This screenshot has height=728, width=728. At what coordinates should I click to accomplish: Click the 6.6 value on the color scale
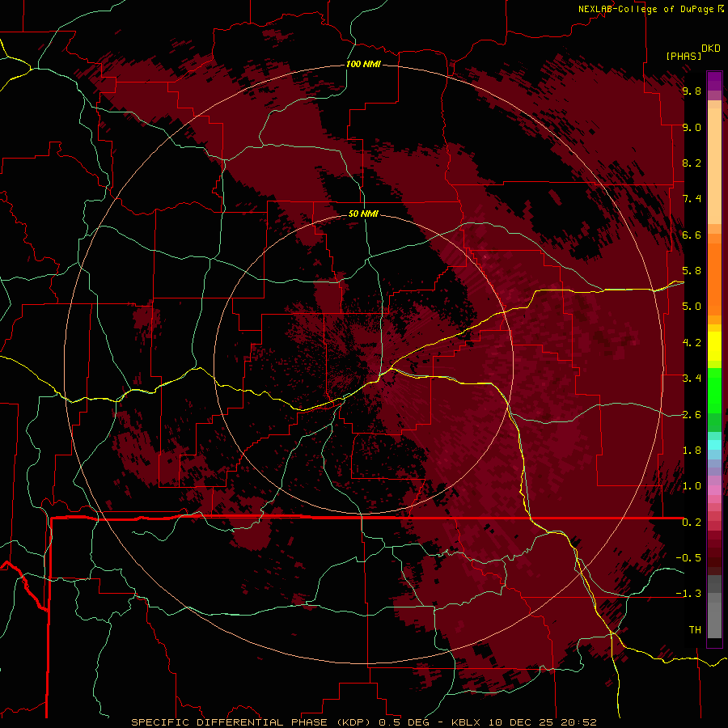point(692,235)
